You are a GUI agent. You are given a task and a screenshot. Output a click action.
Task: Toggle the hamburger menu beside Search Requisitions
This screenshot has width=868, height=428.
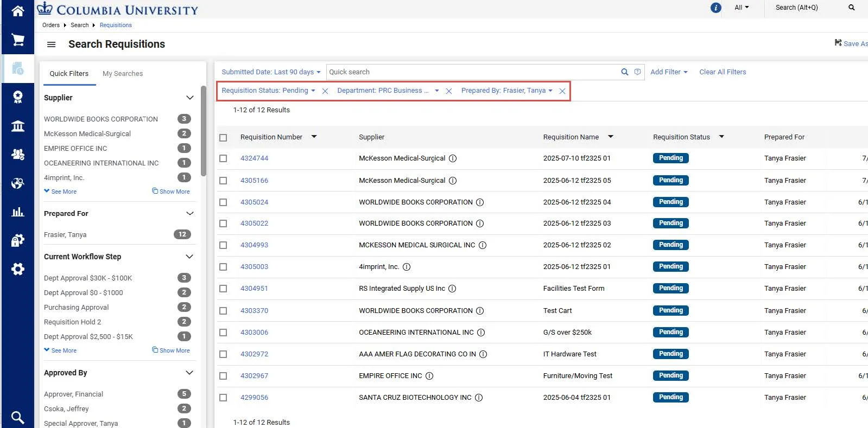click(x=52, y=44)
